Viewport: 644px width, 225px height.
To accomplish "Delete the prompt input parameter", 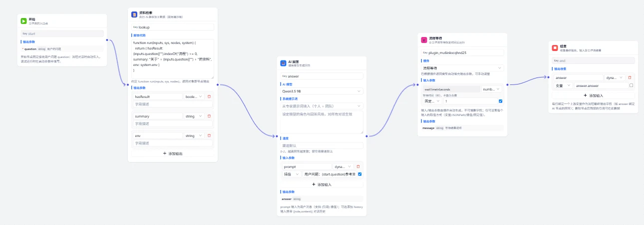I will pos(358,166).
